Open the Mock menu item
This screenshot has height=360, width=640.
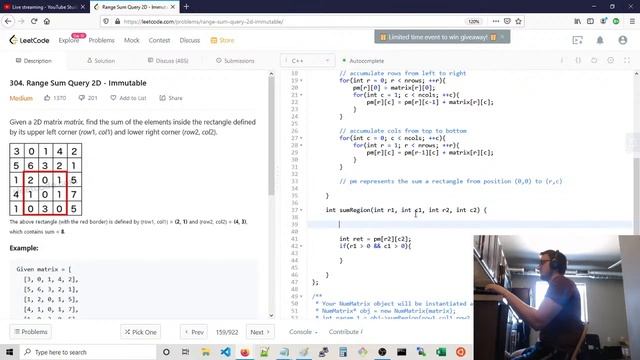click(131, 40)
